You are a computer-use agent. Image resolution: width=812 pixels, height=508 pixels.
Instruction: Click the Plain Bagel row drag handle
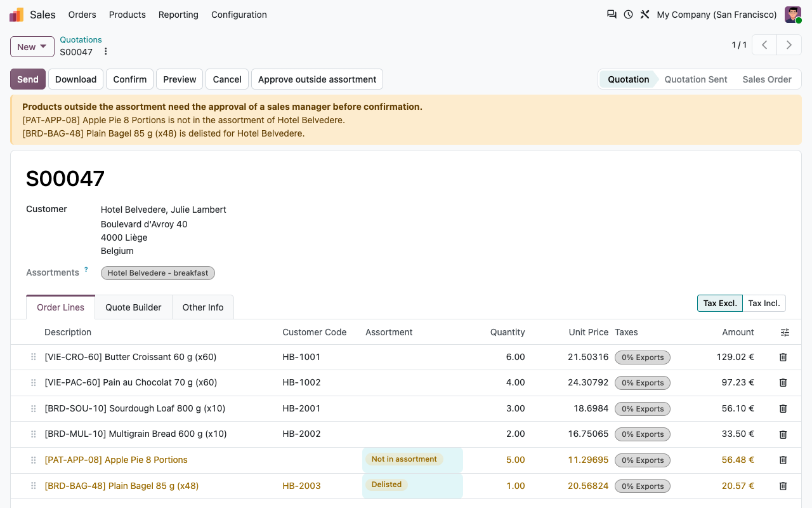tap(33, 486)
